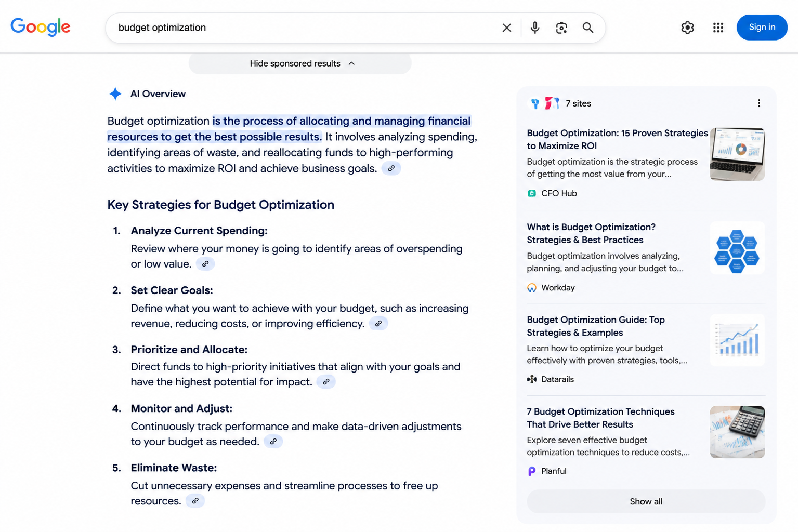The height and width of the screenshot is (532, 798).
Task: Open the 7 sites panel three-dot menu
Action: pos(759,103)
